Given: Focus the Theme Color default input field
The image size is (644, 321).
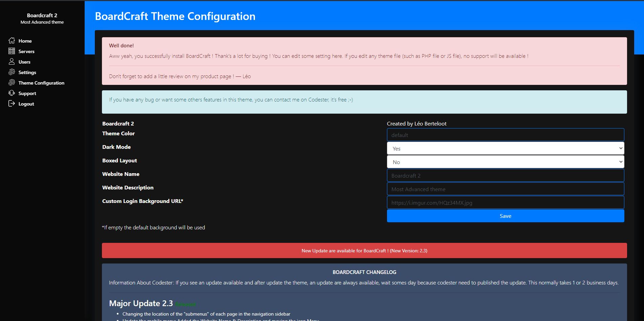Looking at the screenshot, I should point(506,135).
